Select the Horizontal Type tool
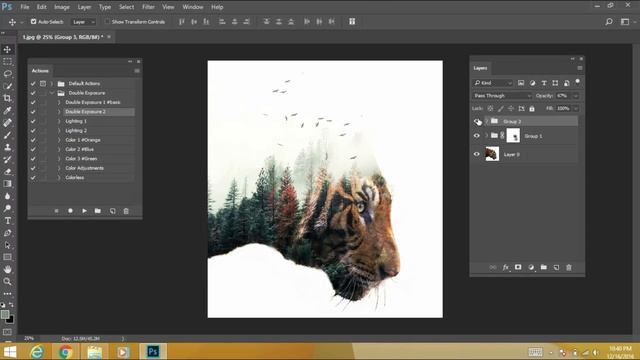 7,220
